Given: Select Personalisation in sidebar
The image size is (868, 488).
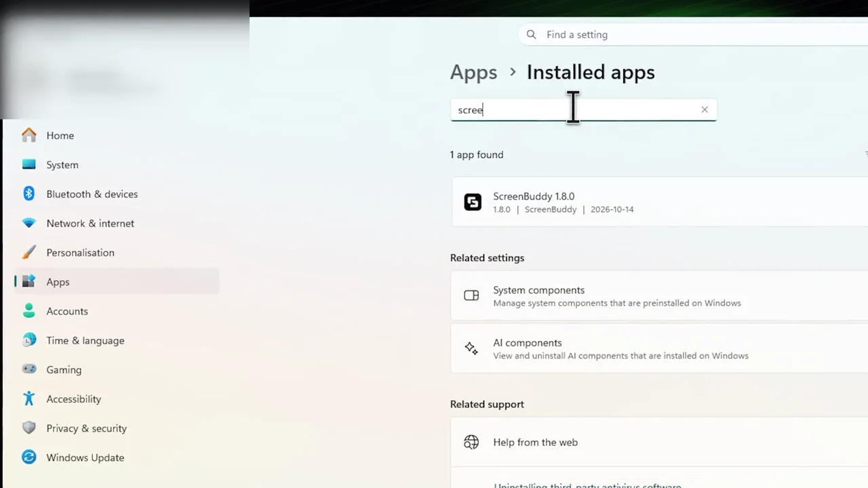Looking at the screenshot, I should coord(117,252).
